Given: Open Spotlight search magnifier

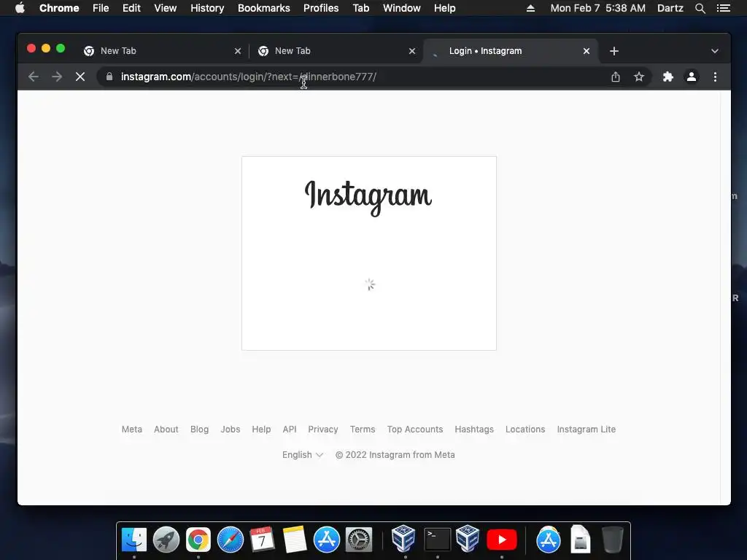Looking at the screenshot, I should click(700, 8).
